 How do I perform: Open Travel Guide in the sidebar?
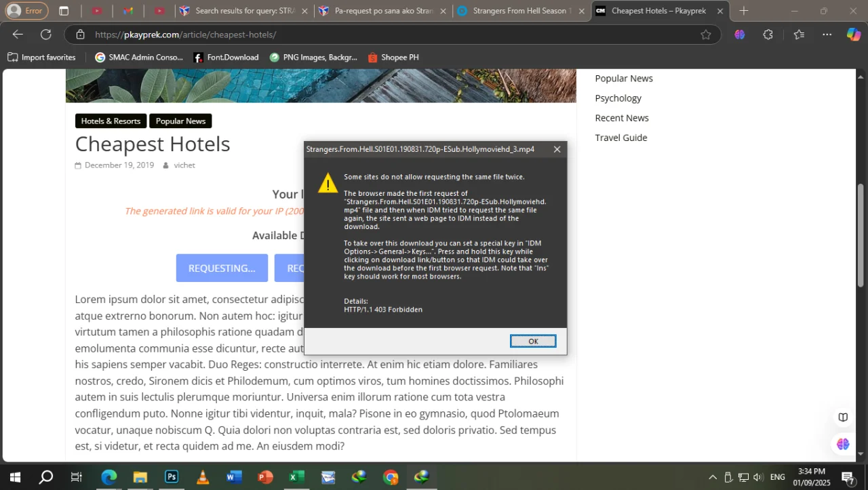(621, 138)
